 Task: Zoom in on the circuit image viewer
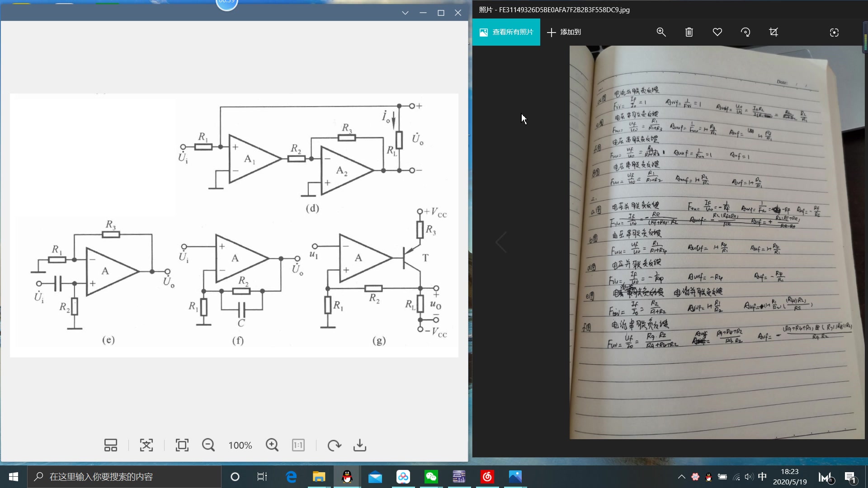[272, 445]
